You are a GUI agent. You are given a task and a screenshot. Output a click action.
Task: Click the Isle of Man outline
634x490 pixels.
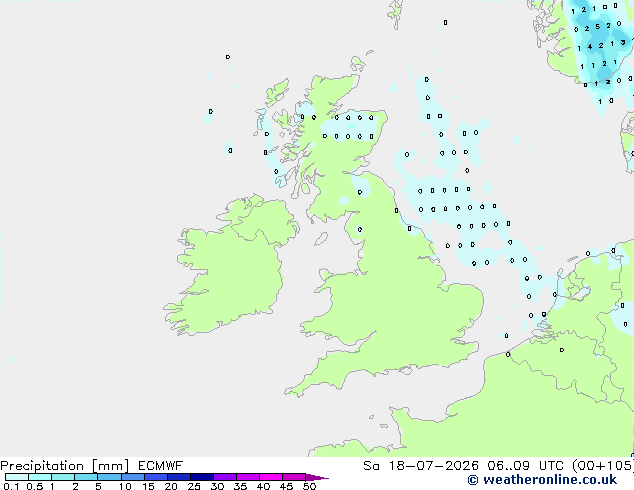pos(321,239)
